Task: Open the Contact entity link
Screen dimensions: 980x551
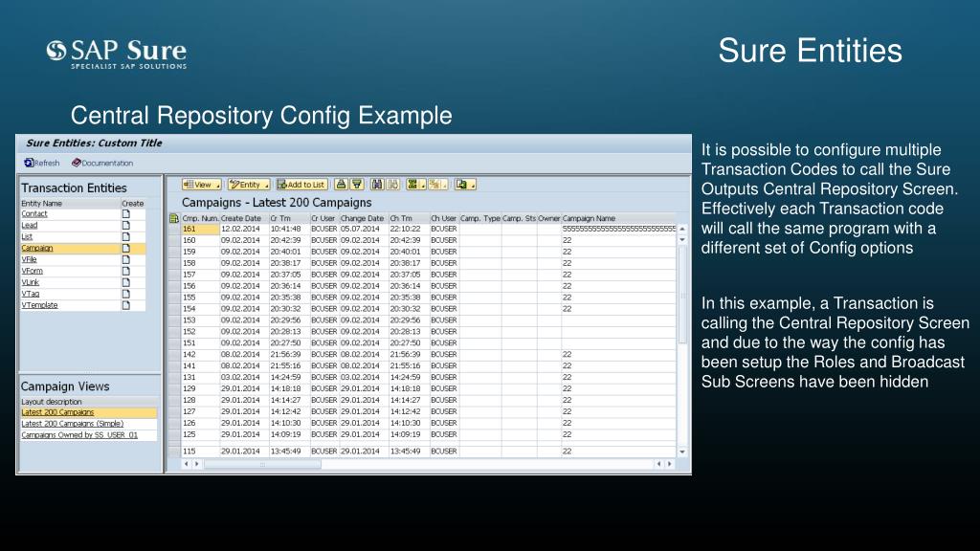Action: (x=34, y=213)
